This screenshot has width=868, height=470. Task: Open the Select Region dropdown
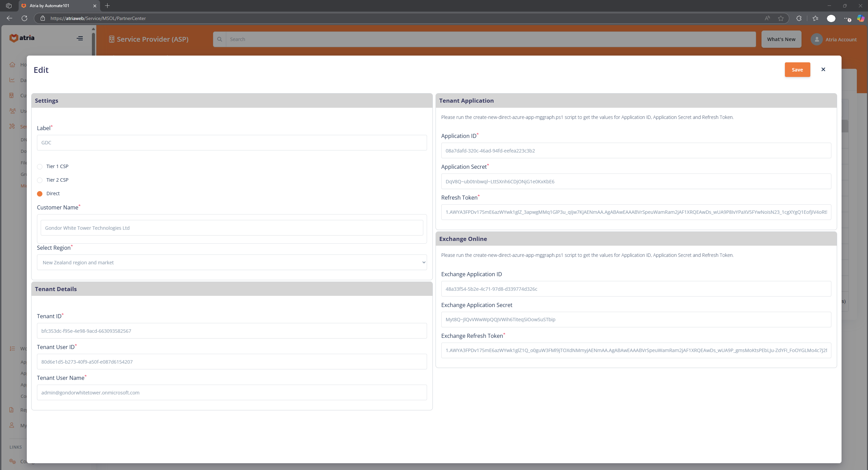point(232,262)
